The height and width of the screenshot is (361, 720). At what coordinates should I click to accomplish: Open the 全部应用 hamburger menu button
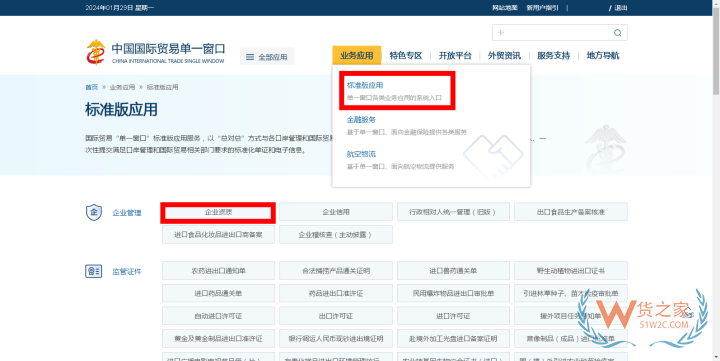pyautogui.click(x=267, y=56)
